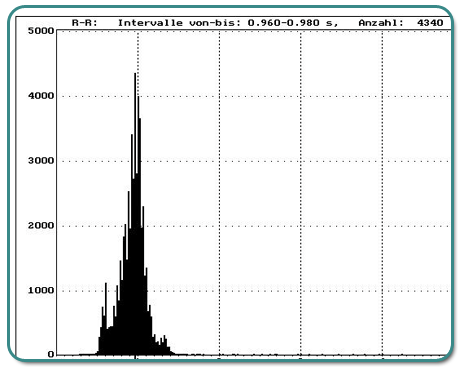
Task: Click the black filled body of histogram
Action: pyautogui.click(x=133, y=300)
